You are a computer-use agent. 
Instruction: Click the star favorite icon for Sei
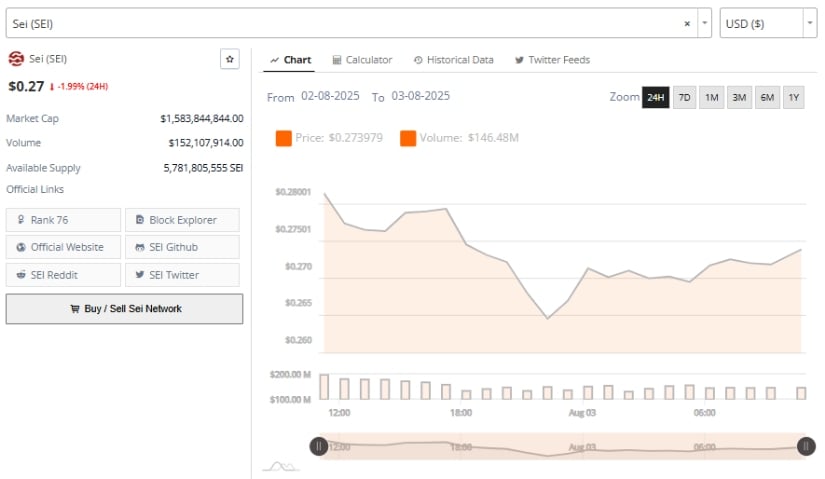coord(230,60)
